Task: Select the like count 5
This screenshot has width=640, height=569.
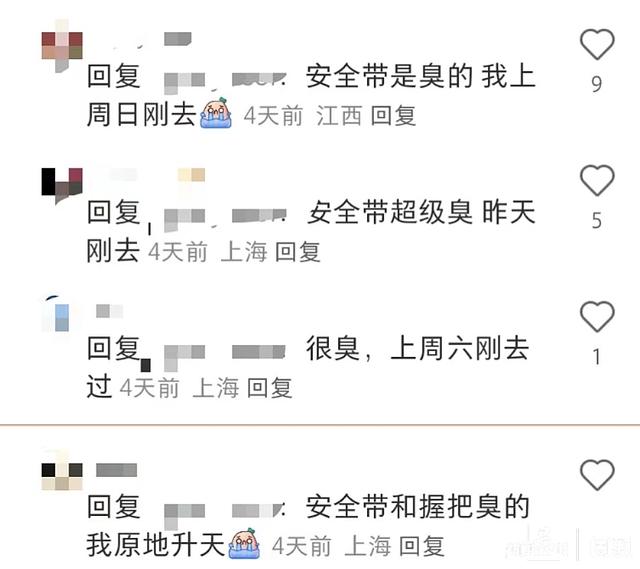Action: click(x=597, y=220)
